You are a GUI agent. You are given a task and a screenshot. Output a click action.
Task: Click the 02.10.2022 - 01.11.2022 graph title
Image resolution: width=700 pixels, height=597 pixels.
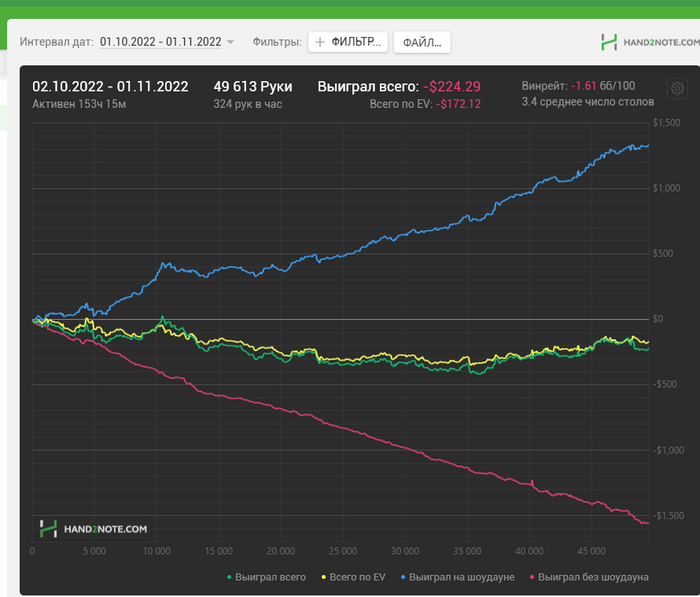110,86
